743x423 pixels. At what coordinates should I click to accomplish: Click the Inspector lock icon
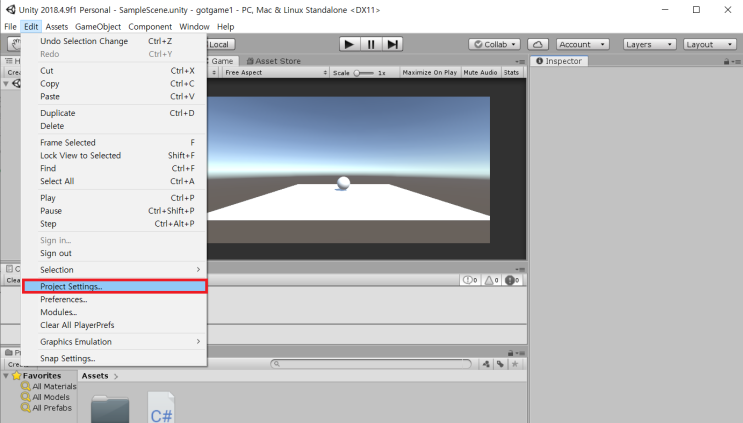[x=726, y=62]
